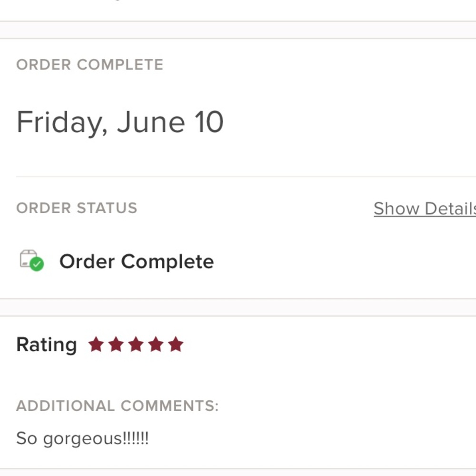The height and width of the screenshot is (476, 476).
Task: Open the Show Details link
Action: [x=425, y=208]
